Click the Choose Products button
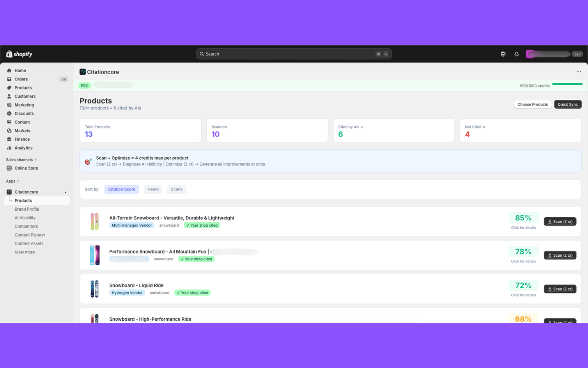Screen dimensions: 588x368 tap(532, 104)
